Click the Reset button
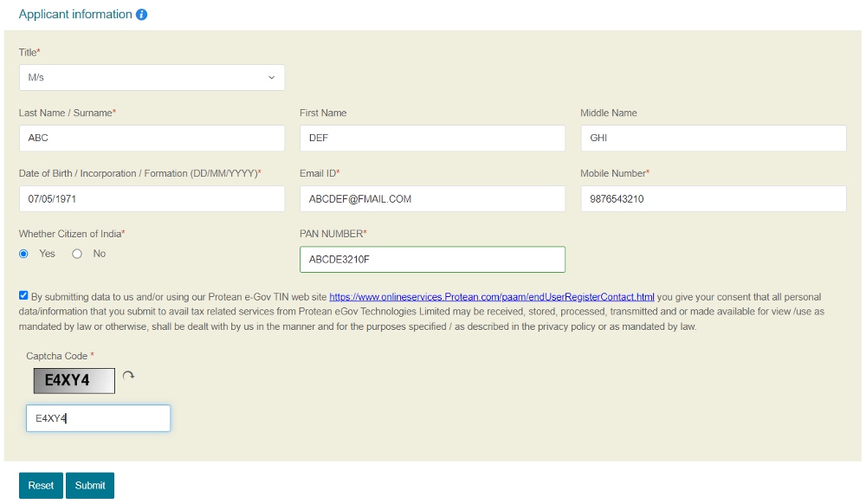Viewport: 866px width, 504px height. pos(41,485)
